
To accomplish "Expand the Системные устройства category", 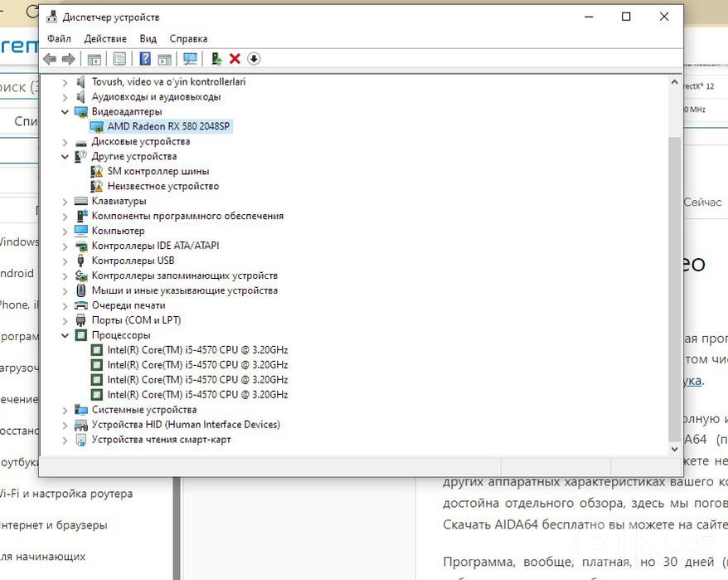I will 65,411.
